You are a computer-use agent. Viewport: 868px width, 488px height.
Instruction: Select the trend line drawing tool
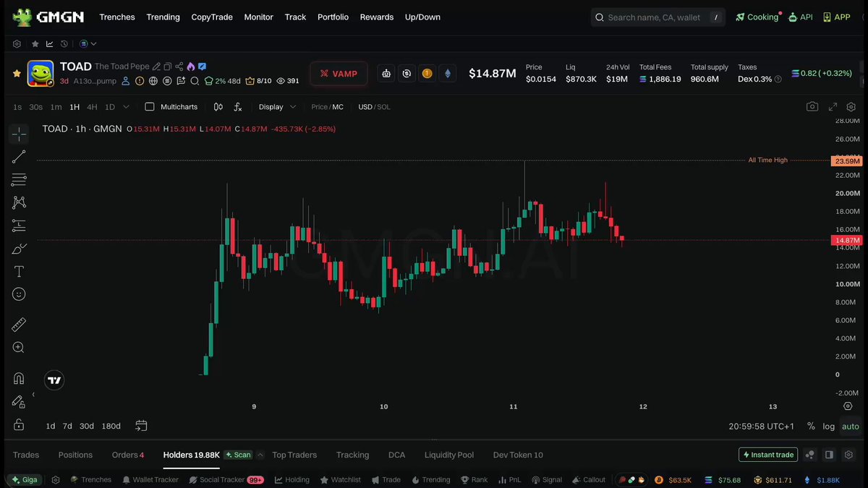19,157
